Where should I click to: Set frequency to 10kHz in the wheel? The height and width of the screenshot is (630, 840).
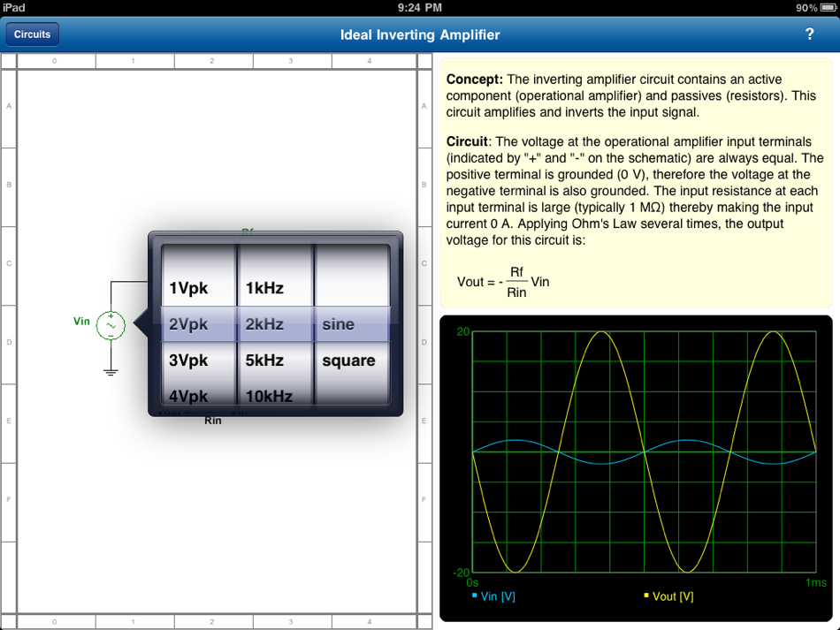pyautogui.click(x=269, y=396)
